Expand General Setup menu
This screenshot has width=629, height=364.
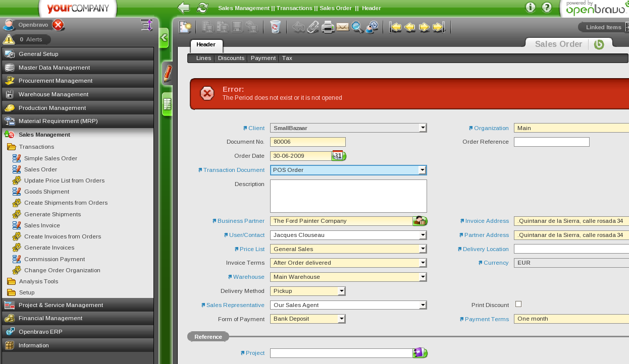[78, 54]
